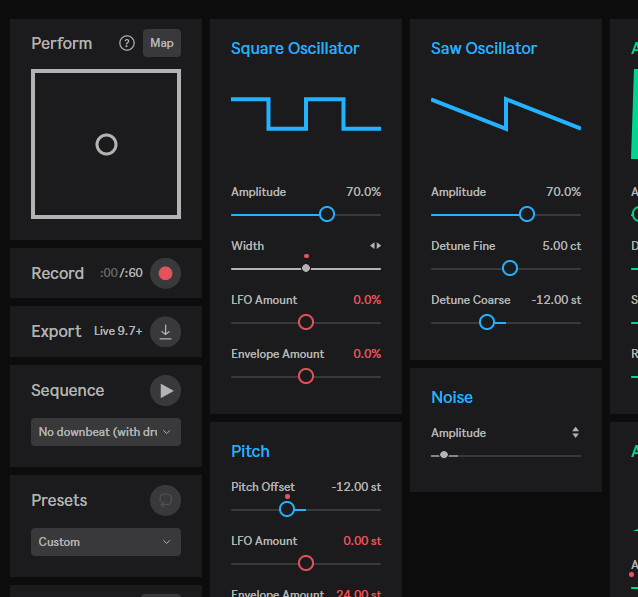The width and height of the screenshot is (638, 597).
Task: Click the Pitch Offset slider handle
Action: point(287,509)
